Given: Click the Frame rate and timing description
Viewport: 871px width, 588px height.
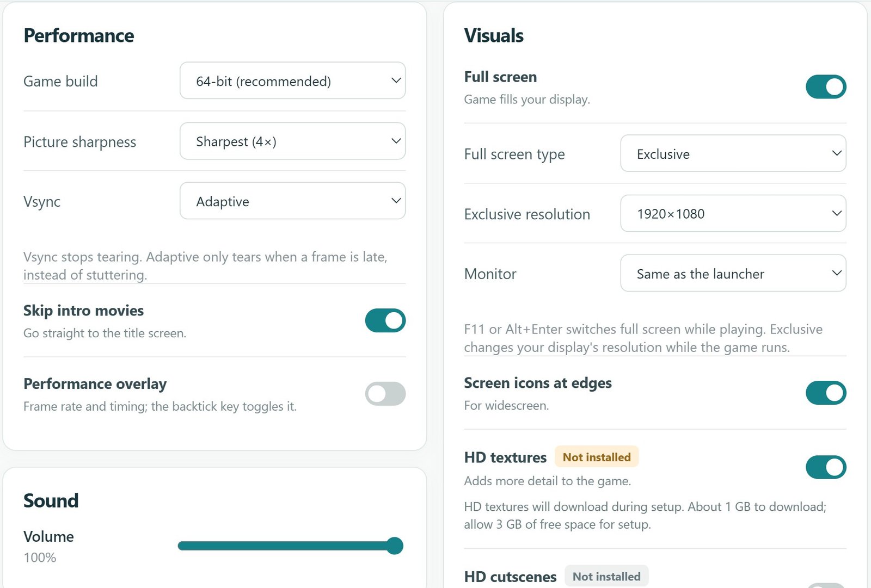Looking at the screenshot, I should [x=160, y=406].
